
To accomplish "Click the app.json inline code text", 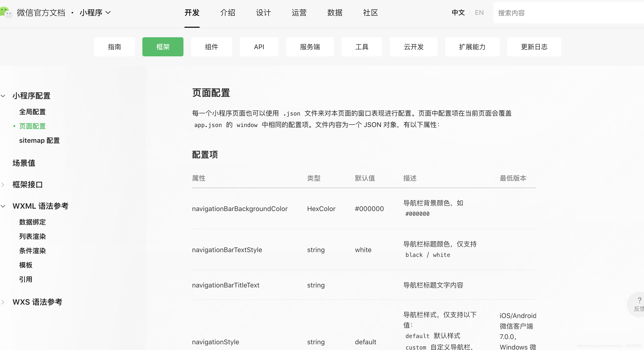I will coord(208,125).
